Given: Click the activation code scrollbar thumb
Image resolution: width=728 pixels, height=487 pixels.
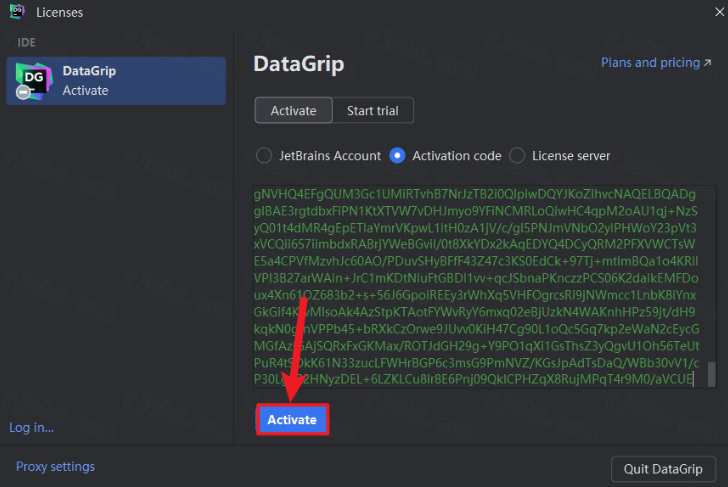Looking at the screenshot, I should tap(711, 374).
